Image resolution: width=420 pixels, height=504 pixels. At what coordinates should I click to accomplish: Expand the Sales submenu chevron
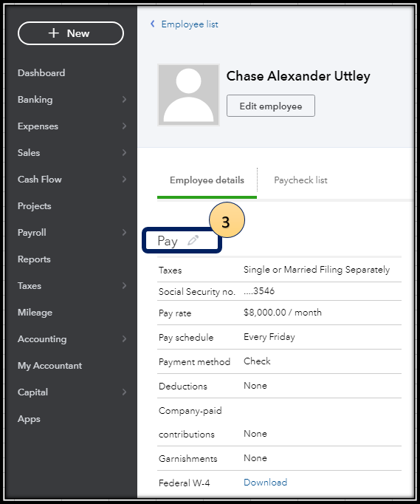(x=124, y=153)
